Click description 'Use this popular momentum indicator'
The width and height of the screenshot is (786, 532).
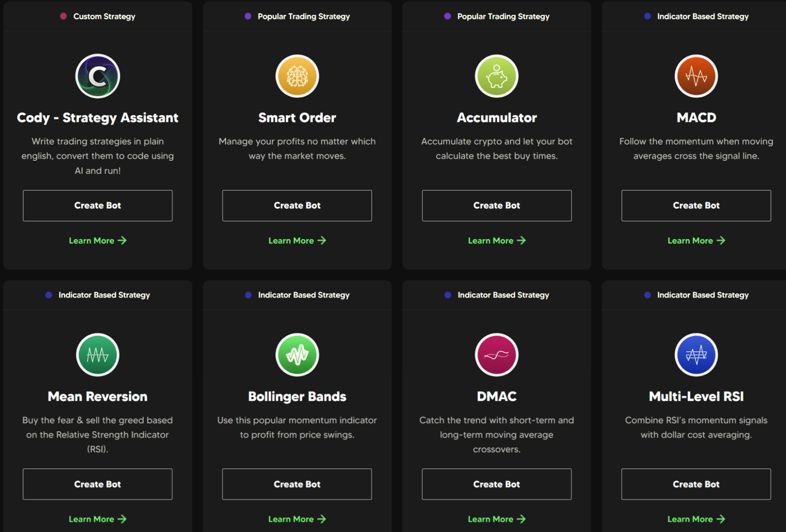(297, 427)
